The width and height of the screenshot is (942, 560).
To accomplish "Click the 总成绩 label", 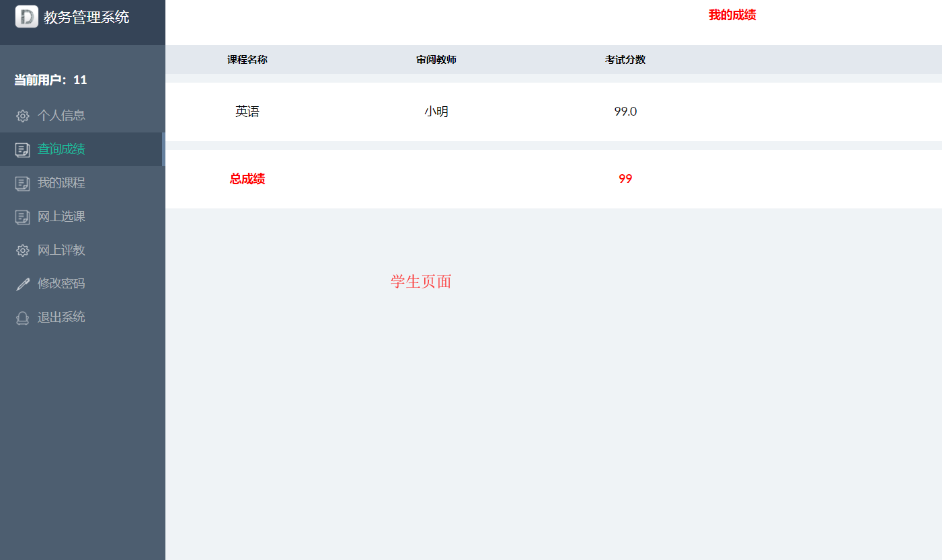I will [247, 179].
